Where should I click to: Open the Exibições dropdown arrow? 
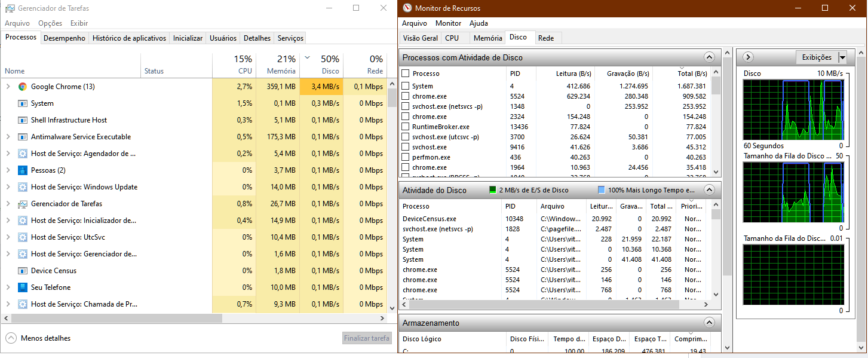[x=843, y=57]
